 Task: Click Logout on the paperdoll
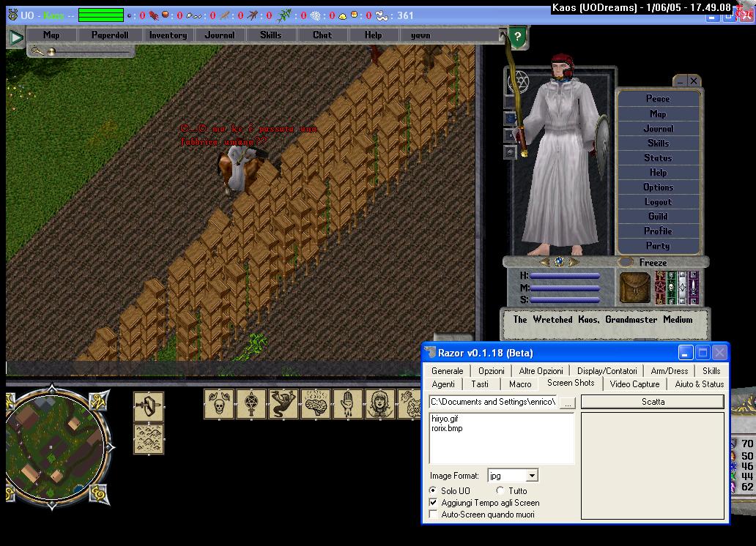point(658,202)
